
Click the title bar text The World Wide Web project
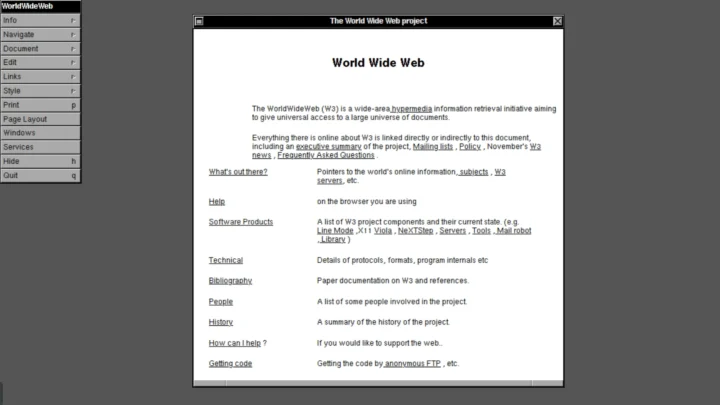(378, 21)
